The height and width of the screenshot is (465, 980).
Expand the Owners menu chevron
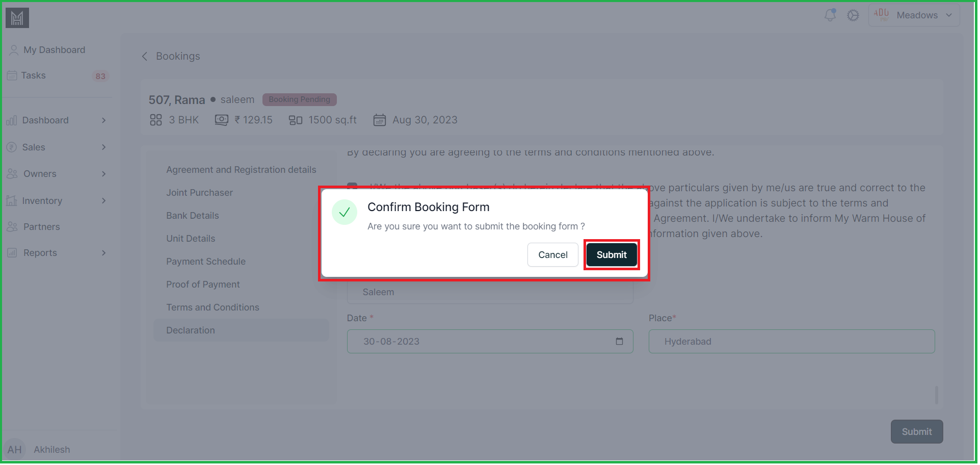tap(104, 174)
